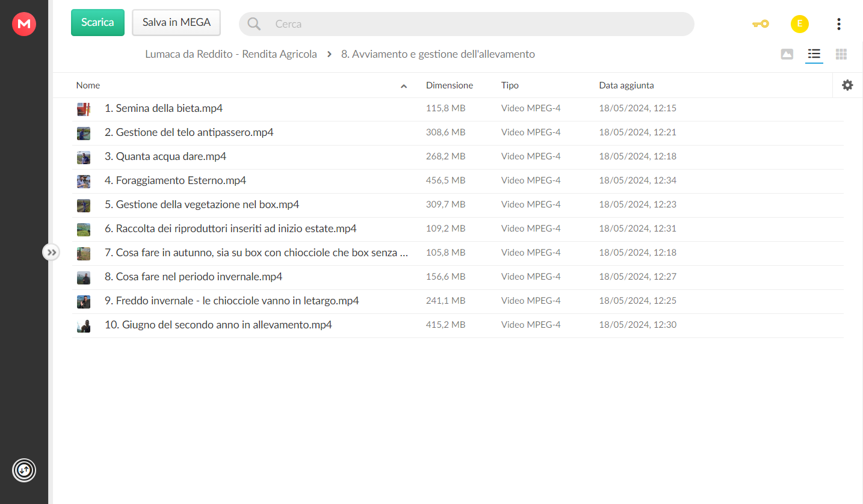Switch to thumbnail grid view
The height and width of the screenshot is (504, 863).
tap(841, 54)
